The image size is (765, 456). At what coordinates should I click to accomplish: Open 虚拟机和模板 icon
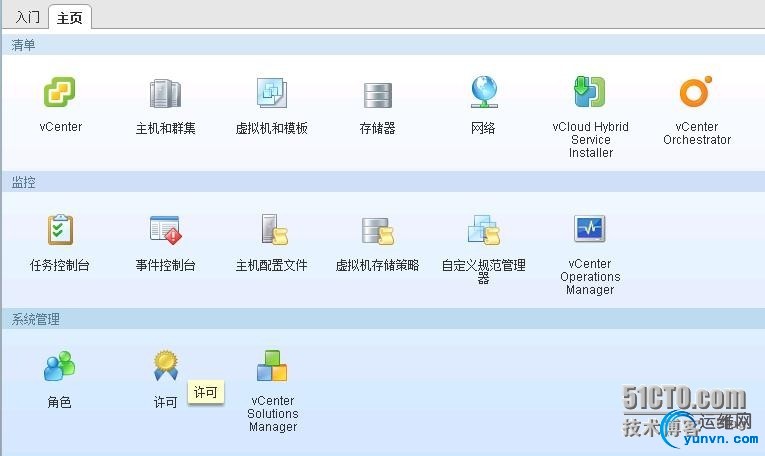(272, 93)
